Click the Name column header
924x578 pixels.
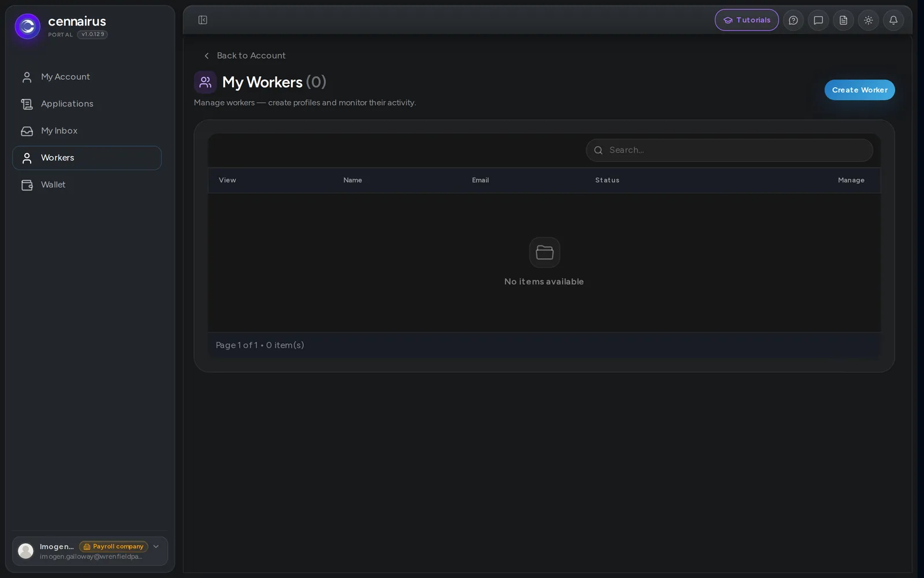click(353, 180)
